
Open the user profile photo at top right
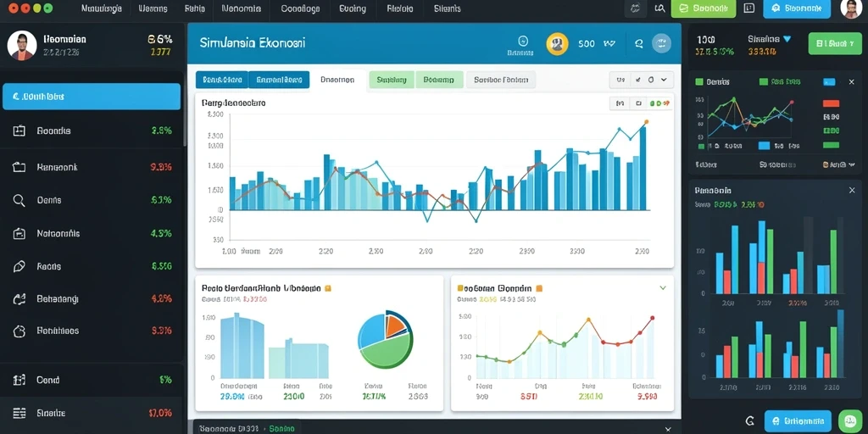pyautogui.click(x=851, y=8)
